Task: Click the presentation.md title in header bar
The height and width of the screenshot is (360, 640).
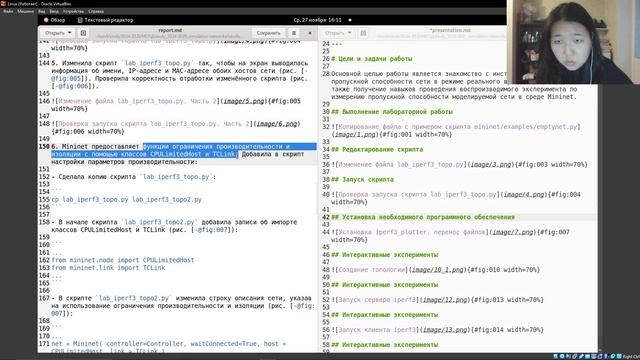Action: [450, 30]
